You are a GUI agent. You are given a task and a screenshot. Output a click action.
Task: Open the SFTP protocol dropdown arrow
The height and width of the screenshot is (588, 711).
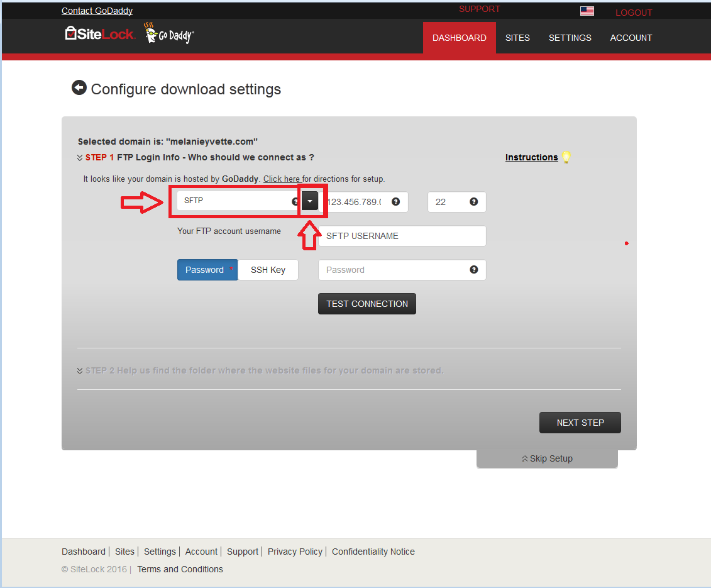[310, 201]
